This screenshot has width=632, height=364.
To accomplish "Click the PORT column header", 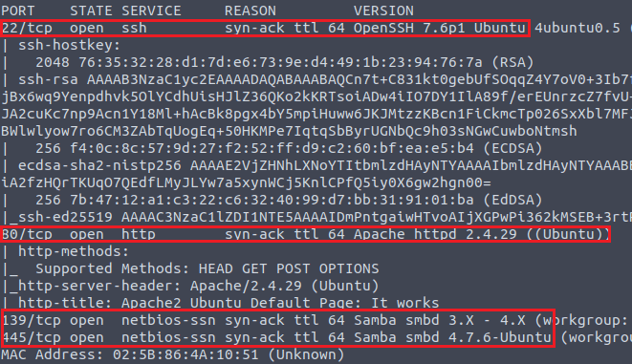I will [x=18, y=11].
